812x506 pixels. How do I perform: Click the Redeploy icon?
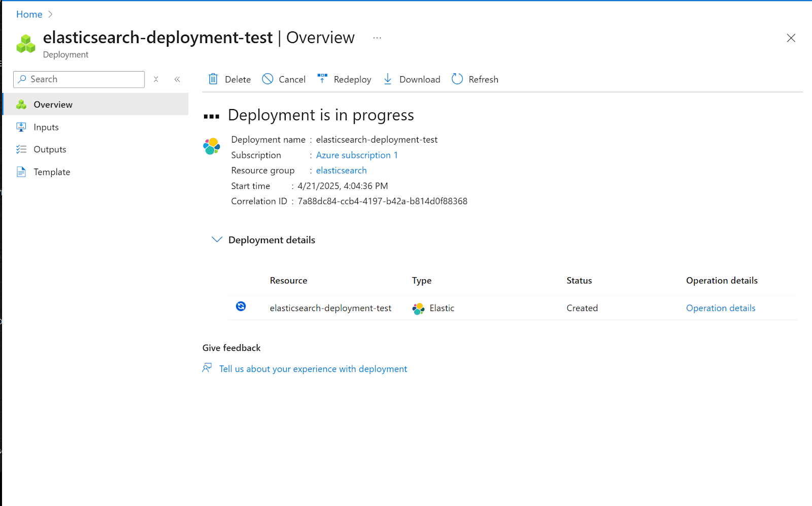[323, 79]
